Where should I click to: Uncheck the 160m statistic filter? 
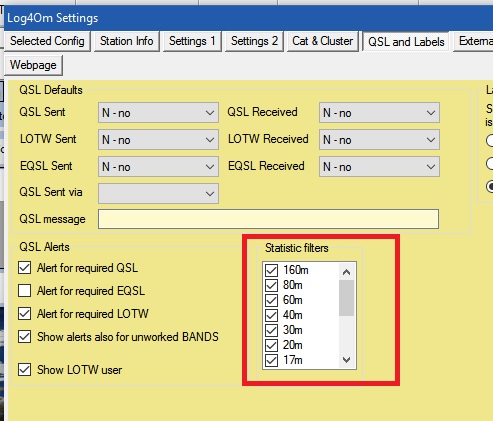pos(271,270)
